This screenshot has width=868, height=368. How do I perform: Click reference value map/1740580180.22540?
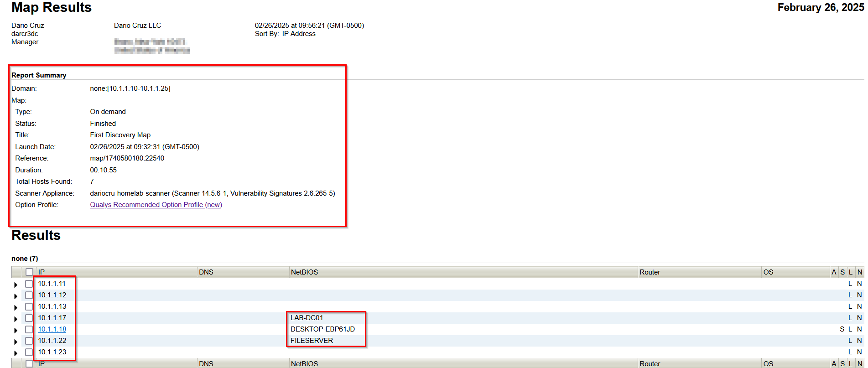point(127,158)
